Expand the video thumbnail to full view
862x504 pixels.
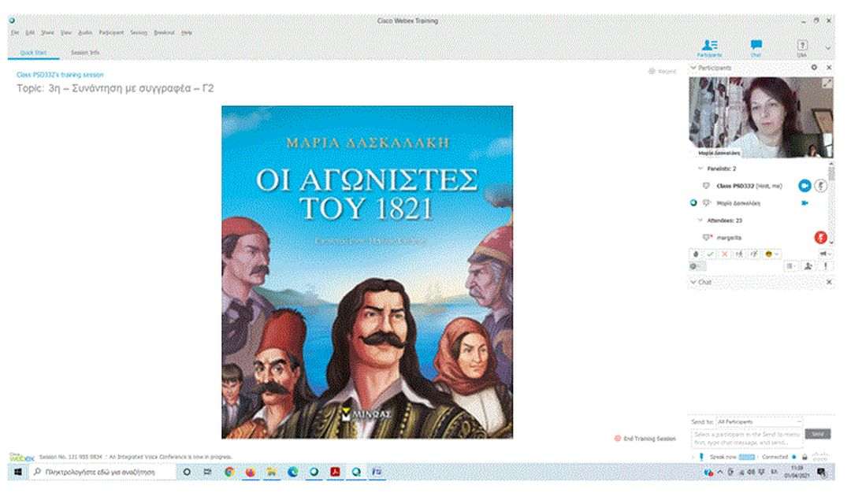coord(827,83)
